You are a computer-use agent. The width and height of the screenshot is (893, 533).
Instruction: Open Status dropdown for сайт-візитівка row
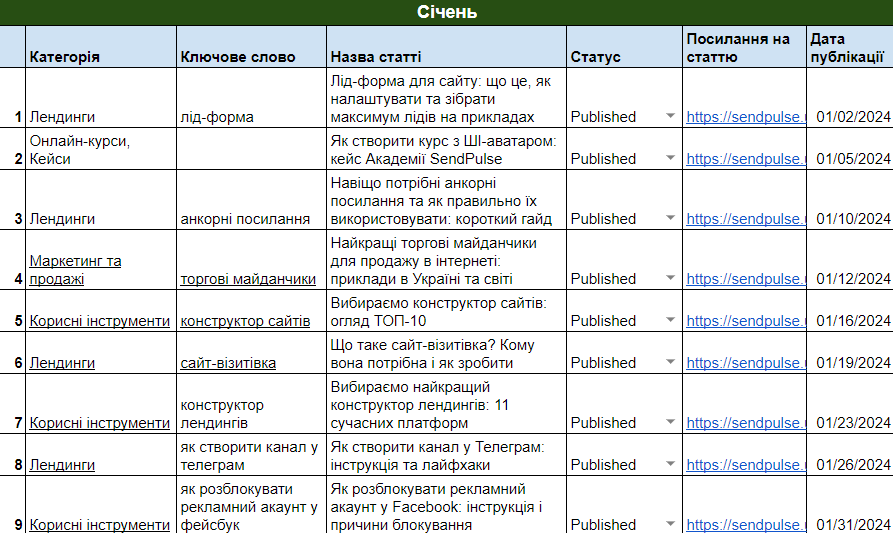point(670,362)
